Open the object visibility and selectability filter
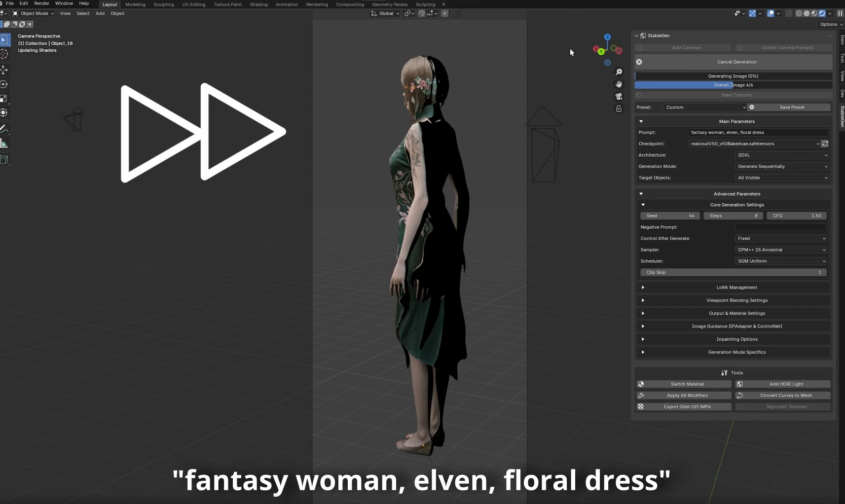The image size is (845, 504). (739, 13)
